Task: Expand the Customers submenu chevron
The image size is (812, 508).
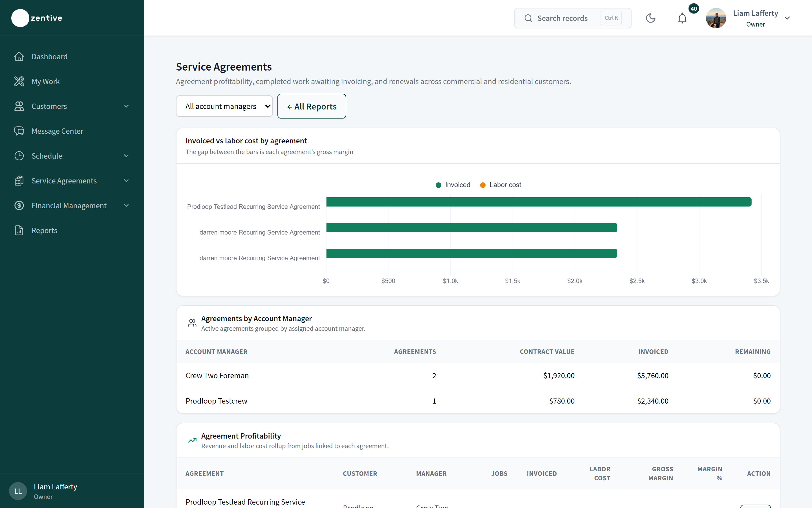Action: click(x=126, y=106)
